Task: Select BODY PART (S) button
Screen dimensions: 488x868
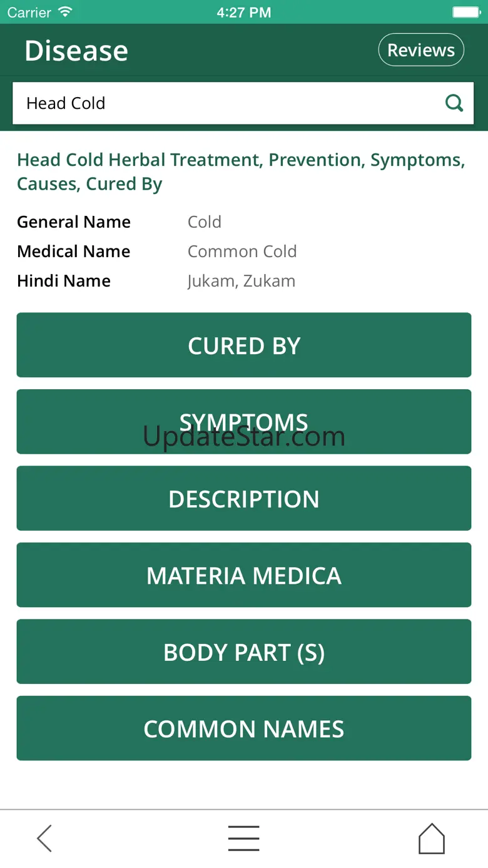Action: pyautogui.click(x=244, y=652)
